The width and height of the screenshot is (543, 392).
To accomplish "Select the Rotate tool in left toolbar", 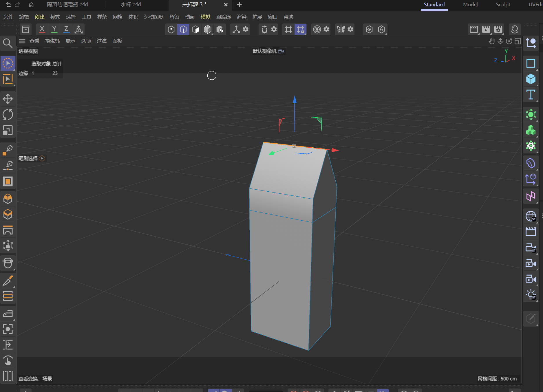I will click(x=8, y=114).
